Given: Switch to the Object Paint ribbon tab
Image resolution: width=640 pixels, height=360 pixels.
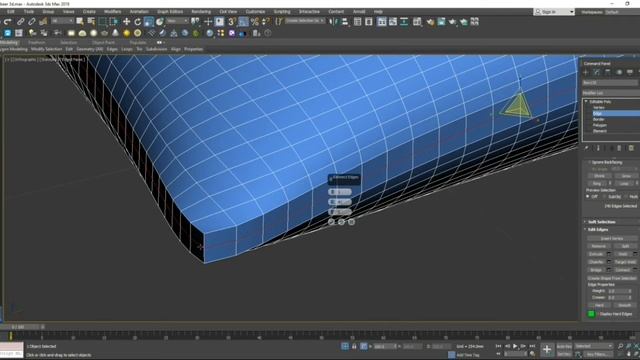Looking at the screenshot, I should [x=103, y=42].
